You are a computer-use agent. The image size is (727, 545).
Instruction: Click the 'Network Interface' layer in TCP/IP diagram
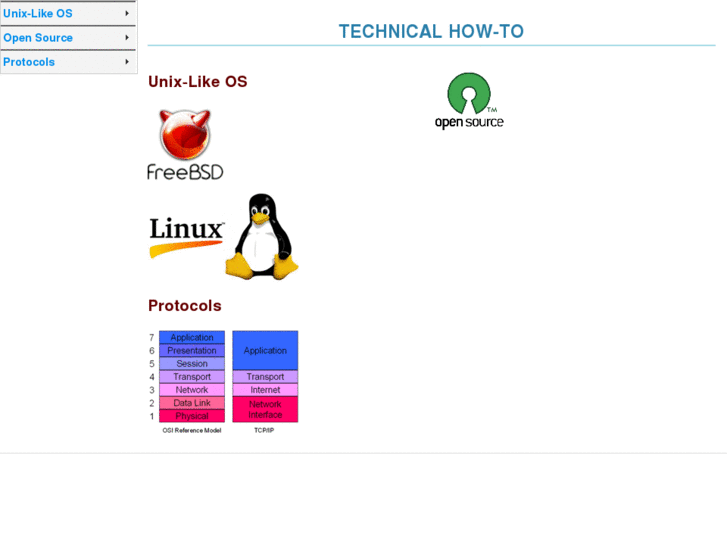point(265,409)
